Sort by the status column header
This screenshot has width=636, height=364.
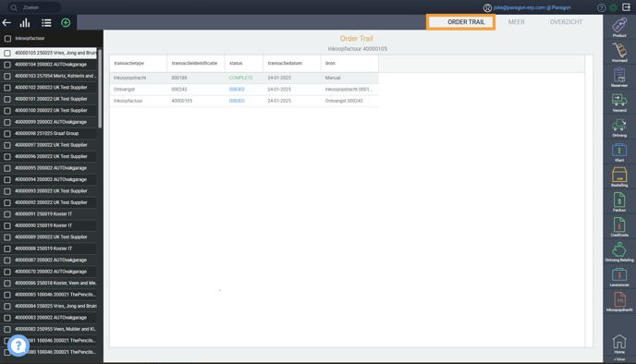244,64
